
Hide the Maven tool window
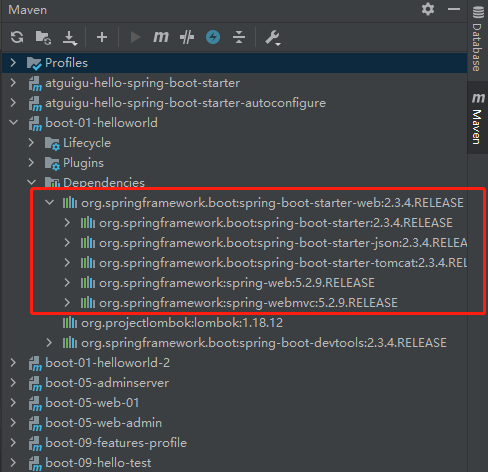click(454, 9)
